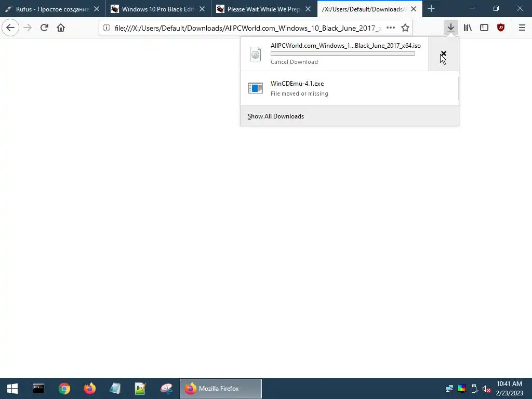Open the Windows Start menu
This screenshot has width=532, height=399.
(x=12, y=389)
